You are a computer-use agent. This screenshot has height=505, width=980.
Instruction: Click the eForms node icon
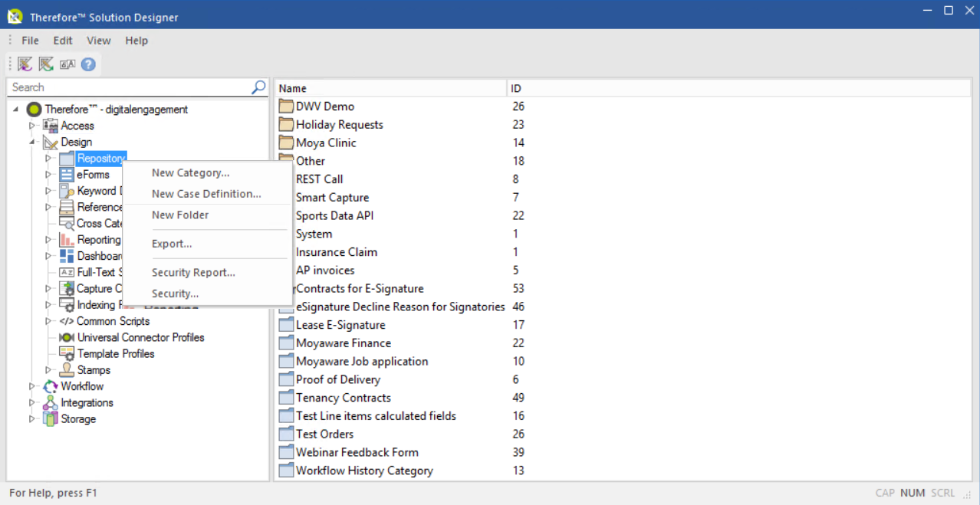67,175
